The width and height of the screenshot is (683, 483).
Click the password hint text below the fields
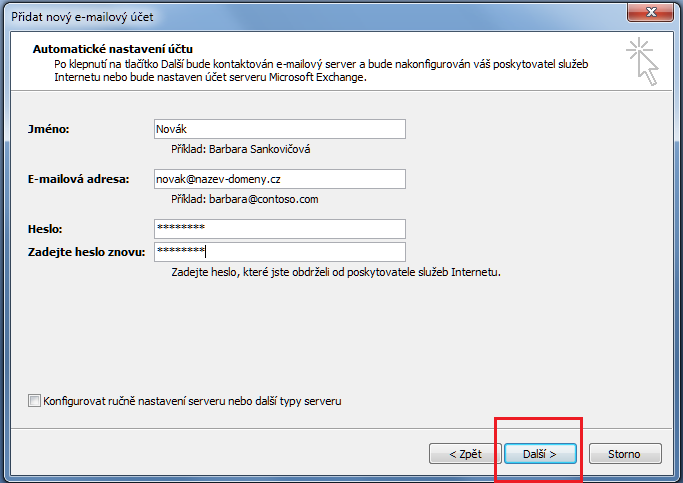[336, 272]
